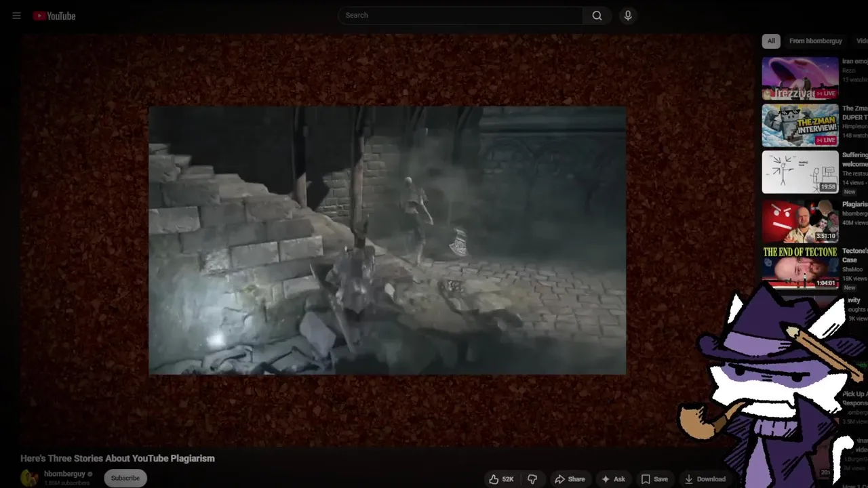Click the magnifying glass search button
The image size is (868, 488).
[x=597, y=16]
